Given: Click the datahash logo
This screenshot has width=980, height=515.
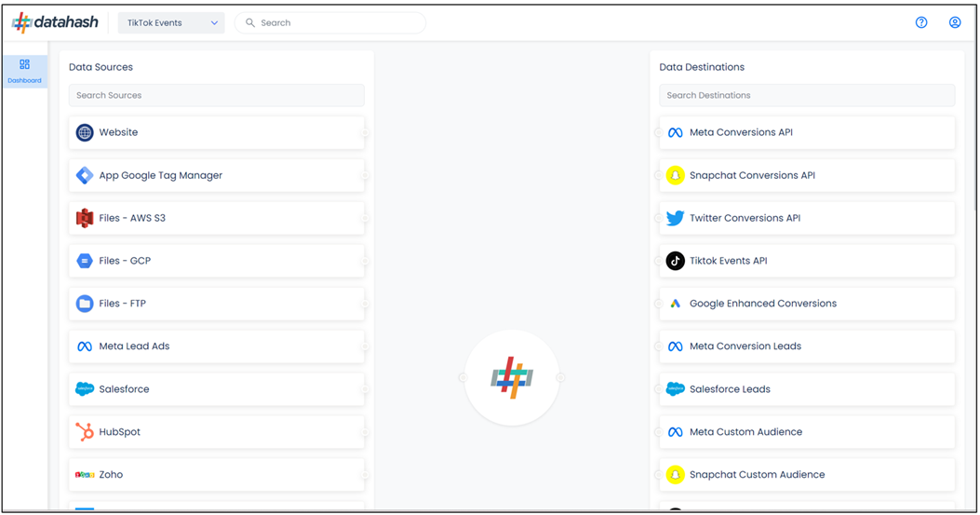Looking at the screenshot, I should coord(55,22).
